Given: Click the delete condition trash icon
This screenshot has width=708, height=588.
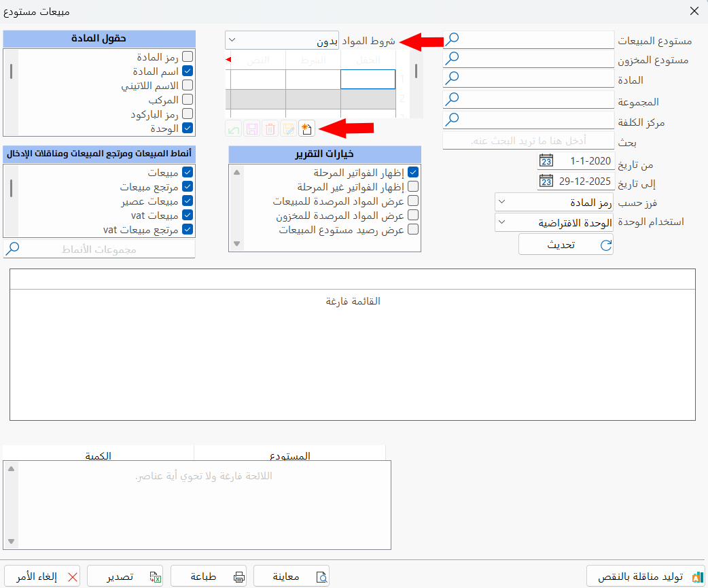Looking at the screenshot, I should (x=270, y=128).
